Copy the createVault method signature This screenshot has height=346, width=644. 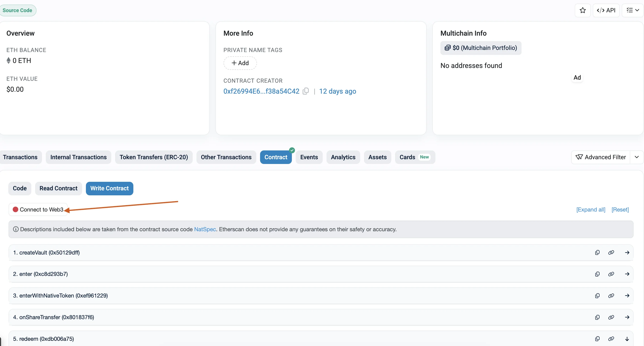[597, 252]
